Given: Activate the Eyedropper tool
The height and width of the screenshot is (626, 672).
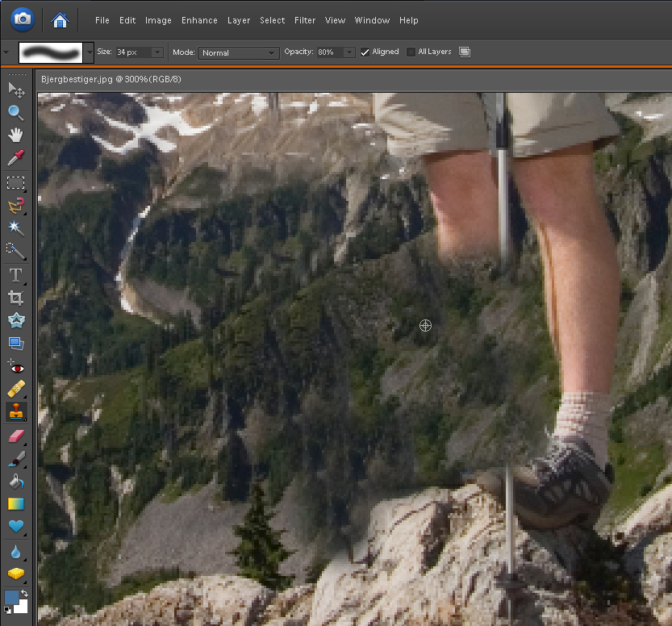Looking at the screenshot, I should [16, 158].
